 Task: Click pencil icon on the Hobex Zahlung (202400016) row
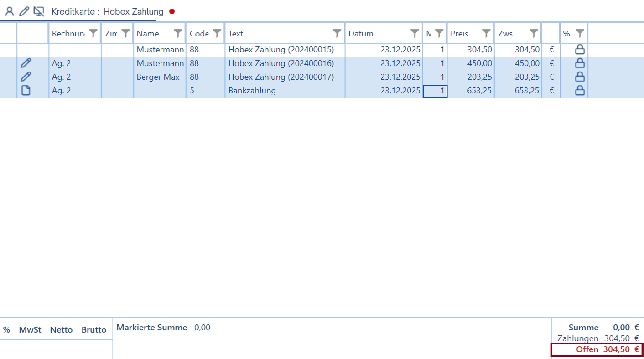pos(26,63)
